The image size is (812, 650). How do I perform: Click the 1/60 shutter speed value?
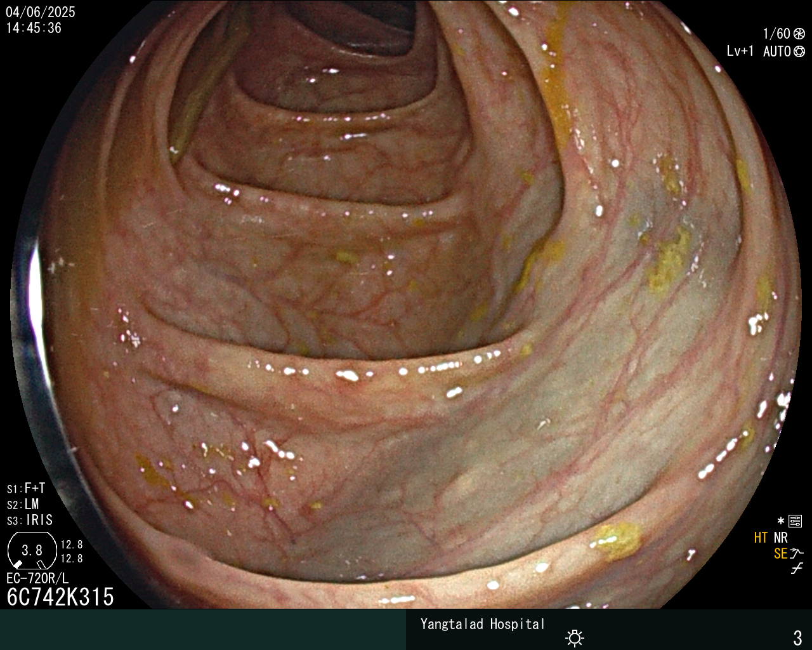tap(776, 34)
